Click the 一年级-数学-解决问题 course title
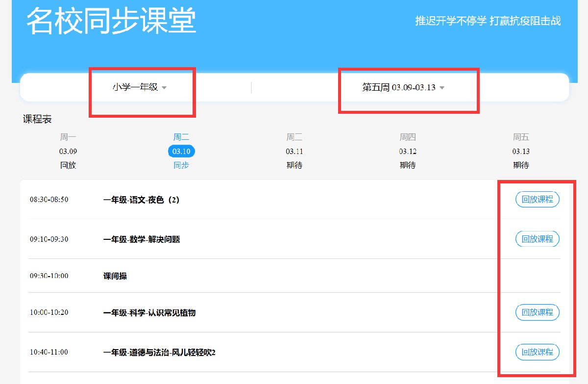588x384 pixels. click(142, 239)
